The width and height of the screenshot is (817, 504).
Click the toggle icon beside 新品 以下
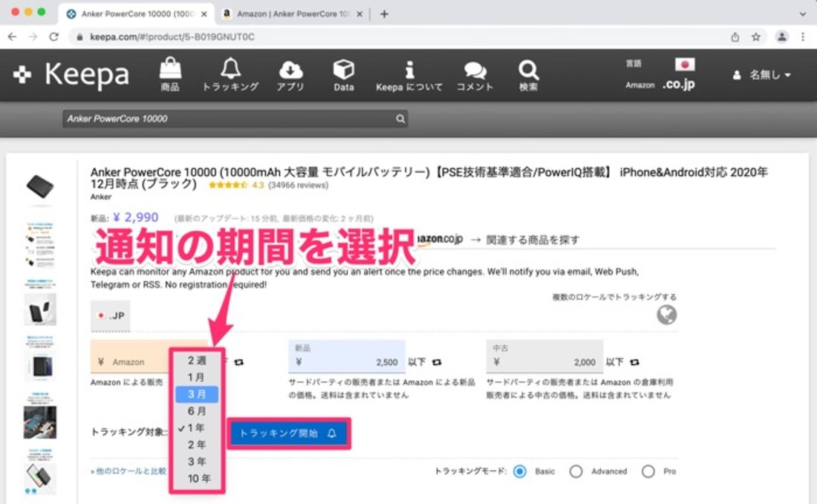pyautogui.click(x=437, y=362)
